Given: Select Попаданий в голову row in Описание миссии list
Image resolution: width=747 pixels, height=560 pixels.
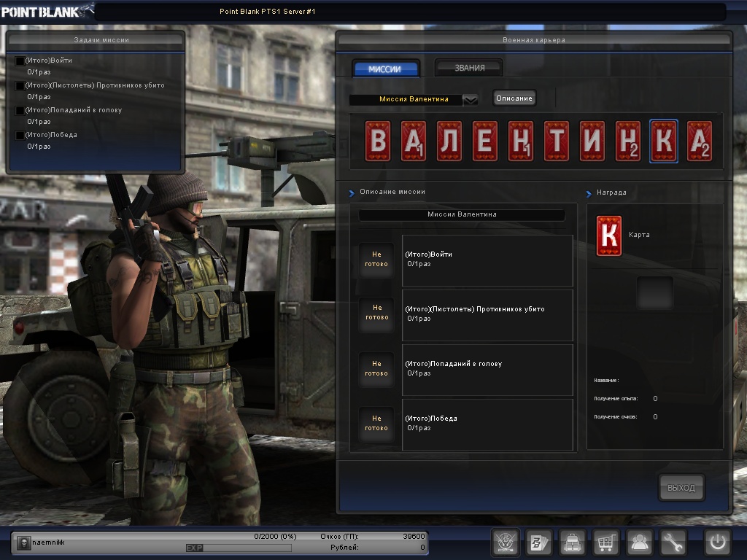Looking at the screenshot, I should click(x=487, y=370).
